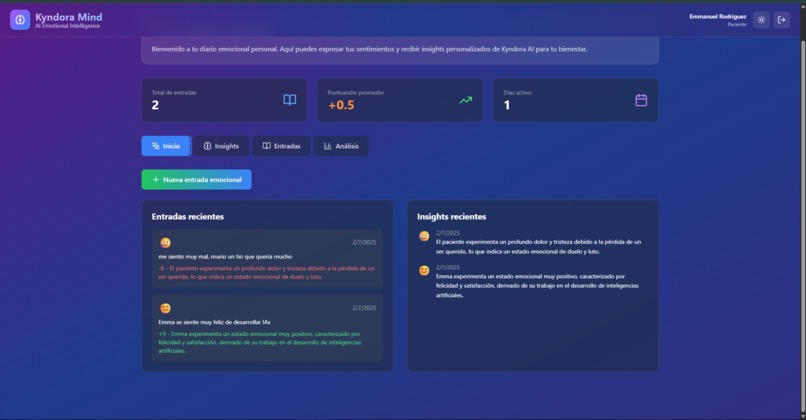Click the Kyndora Mind logo icon
Screen dimensions: 806x420
pos(20,20)
